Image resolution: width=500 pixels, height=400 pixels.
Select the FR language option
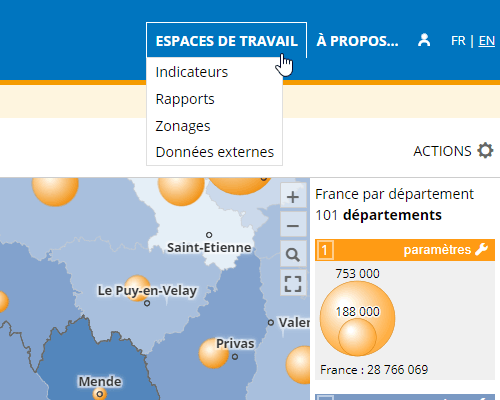[458, 41]
